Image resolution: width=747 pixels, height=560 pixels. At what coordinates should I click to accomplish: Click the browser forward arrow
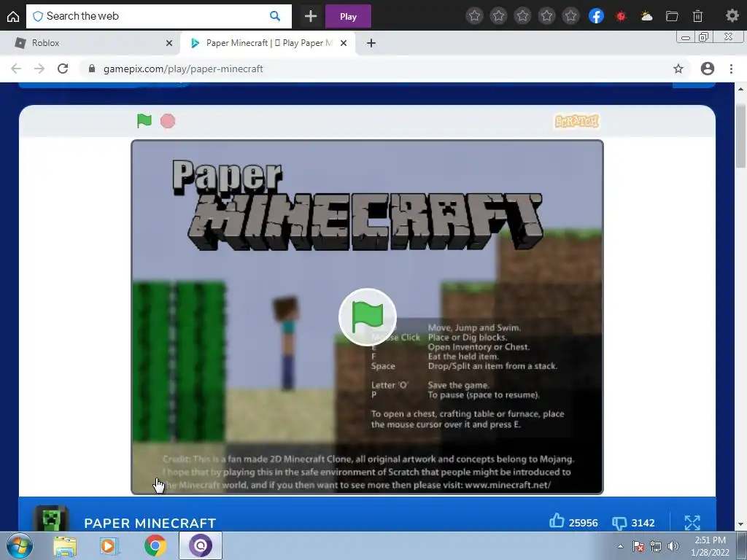point(39,69)
